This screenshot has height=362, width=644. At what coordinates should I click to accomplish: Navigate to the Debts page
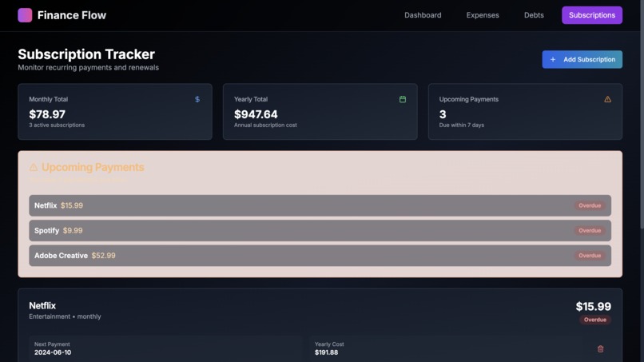point(534,15)
